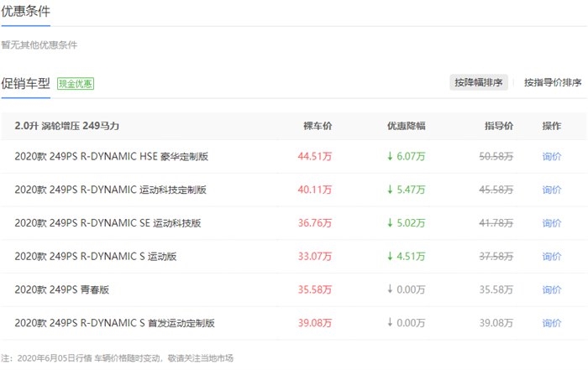Screen dimensions: 588x370
Task: Open 2020款 249PS R-DYNAMIC 运动科技定制版
Action: [111, 190]
